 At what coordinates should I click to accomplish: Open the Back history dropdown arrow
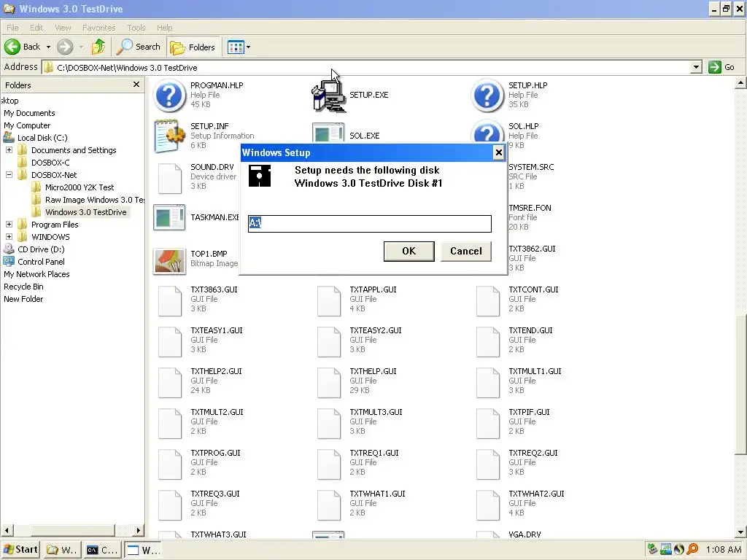48,47
